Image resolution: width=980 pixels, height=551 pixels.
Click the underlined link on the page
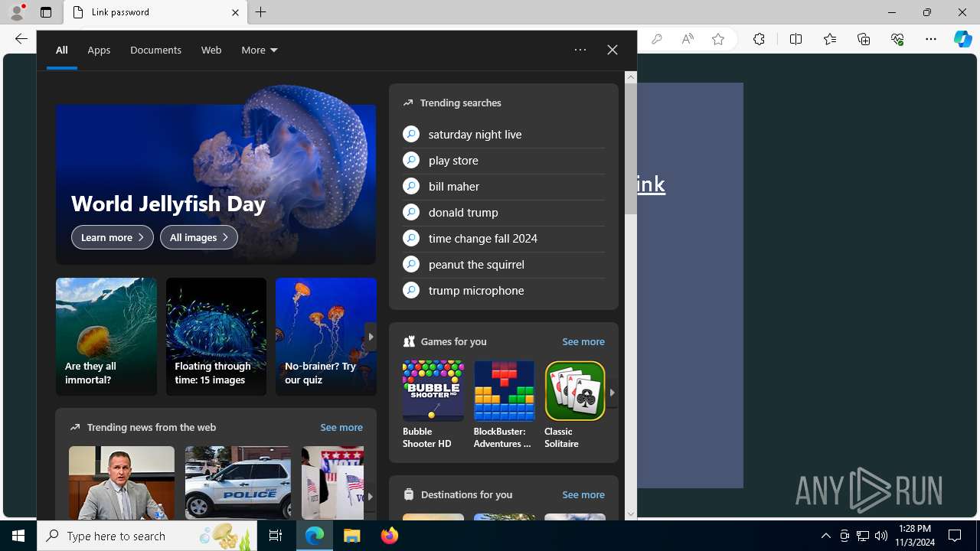click(650, 184)
